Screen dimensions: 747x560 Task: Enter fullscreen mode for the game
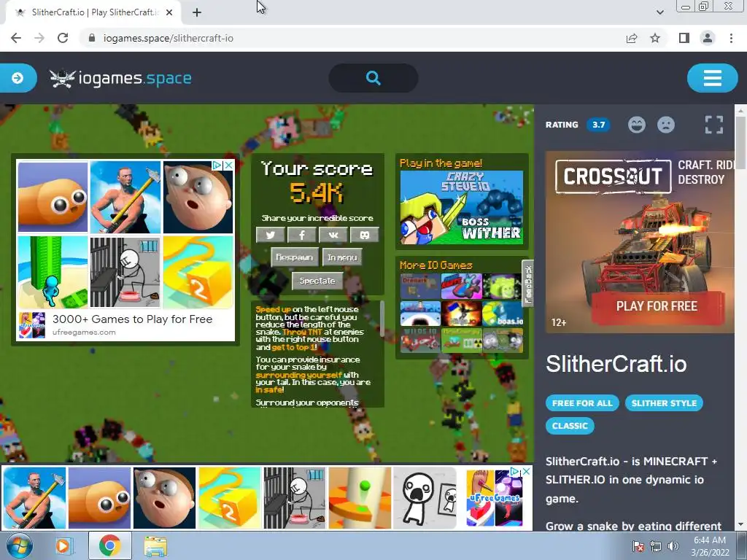click(x=713, y=125)
